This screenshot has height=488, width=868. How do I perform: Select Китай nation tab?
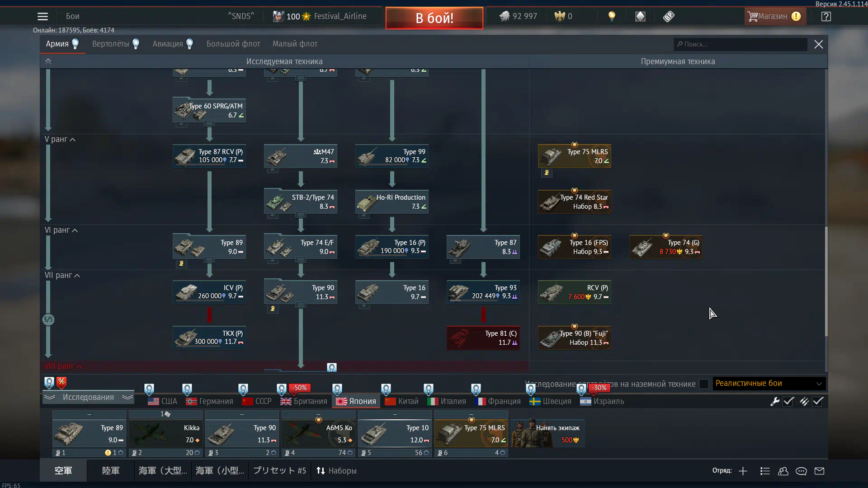(401, 401)
